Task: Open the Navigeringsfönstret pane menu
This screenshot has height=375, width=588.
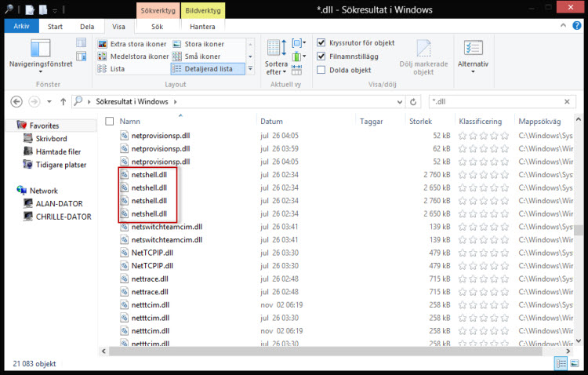Action: point(41,56)
